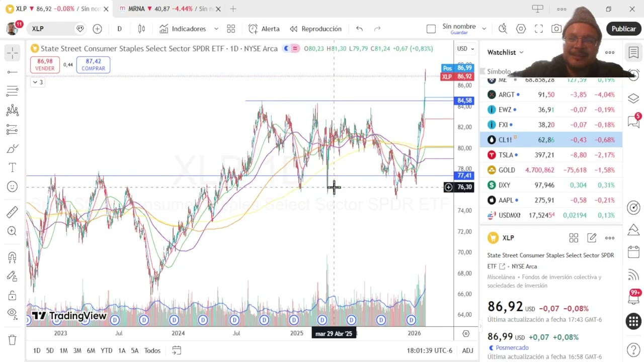Open the XLP details three-dot menu
644x362 pixels.
[x=610, y=238]
